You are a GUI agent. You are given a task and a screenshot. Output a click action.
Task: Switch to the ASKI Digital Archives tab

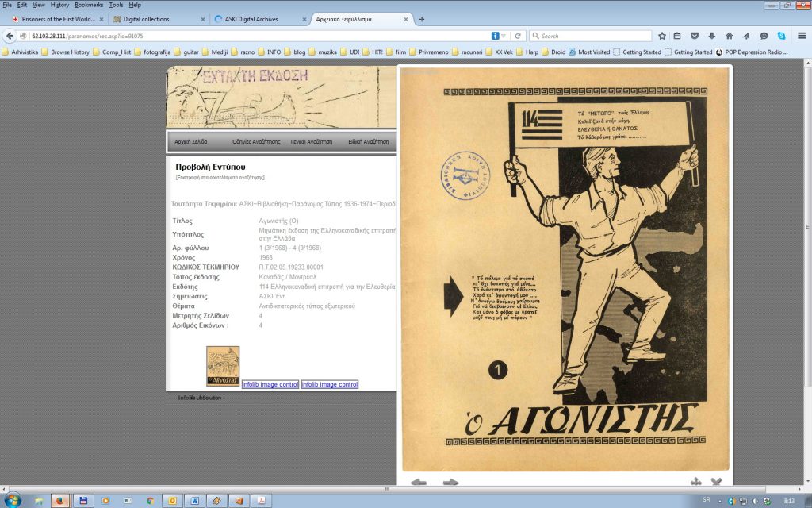258,19
